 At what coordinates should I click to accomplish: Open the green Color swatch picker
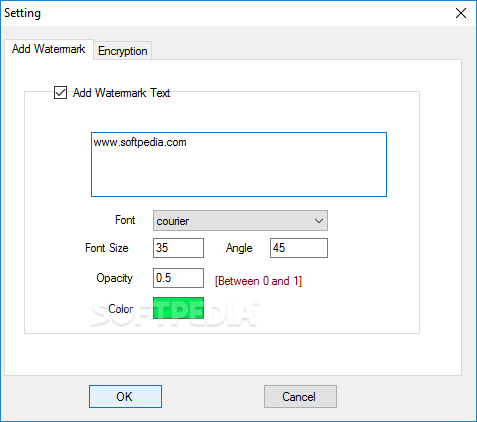tap(178, 308)
